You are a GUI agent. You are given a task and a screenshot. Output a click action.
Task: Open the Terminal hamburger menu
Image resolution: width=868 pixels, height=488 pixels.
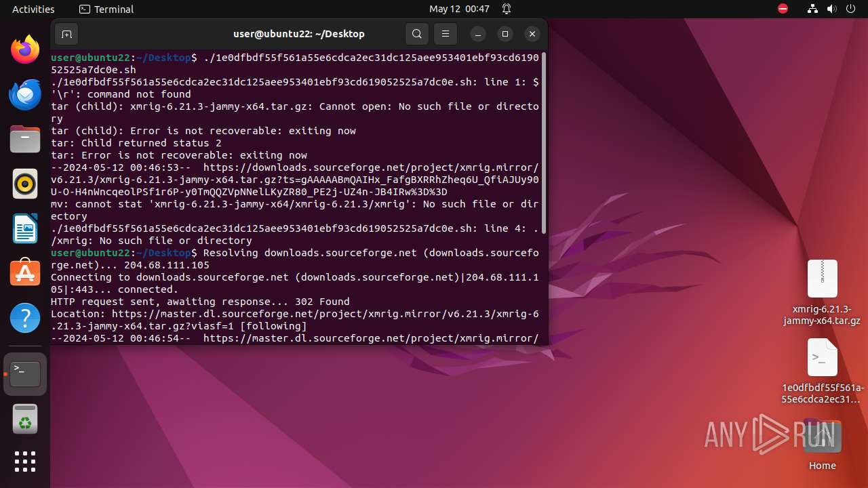click(x=445, y=34)
